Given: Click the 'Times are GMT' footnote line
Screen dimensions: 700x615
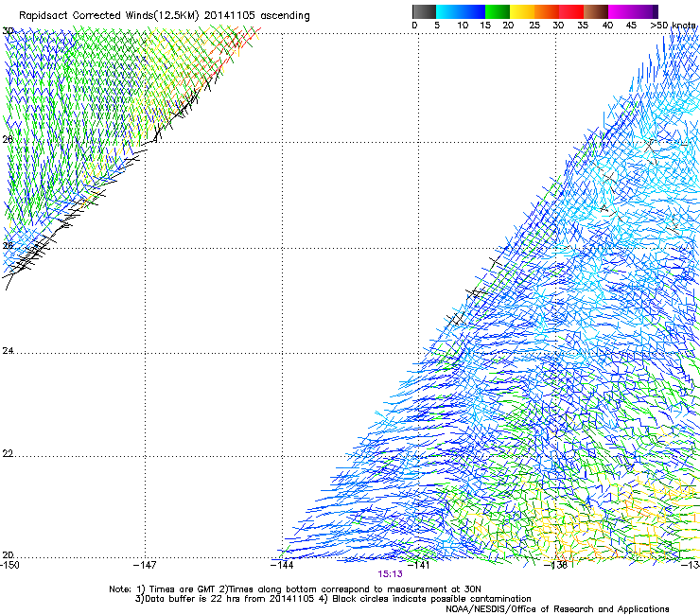Looking at the screenshot, I should (295, 589).
